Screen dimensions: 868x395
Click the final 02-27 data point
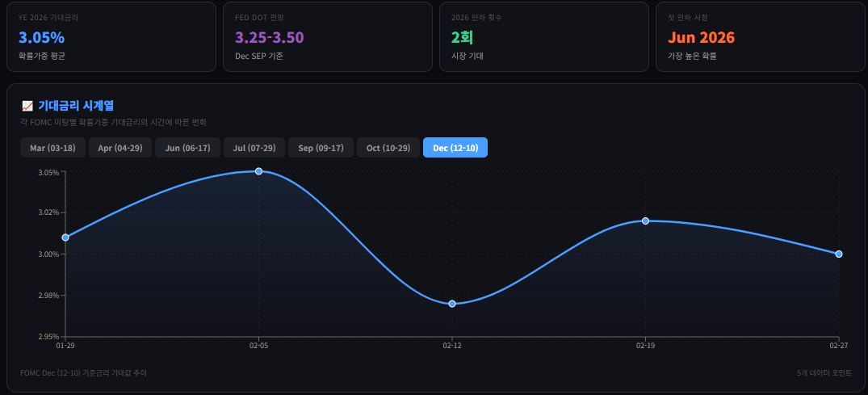(839, 254)
